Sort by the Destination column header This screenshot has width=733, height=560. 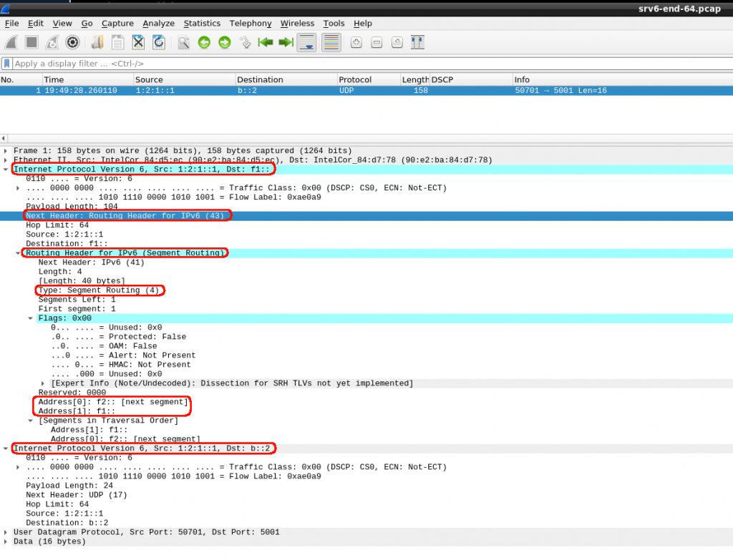(x=286, y=79)
